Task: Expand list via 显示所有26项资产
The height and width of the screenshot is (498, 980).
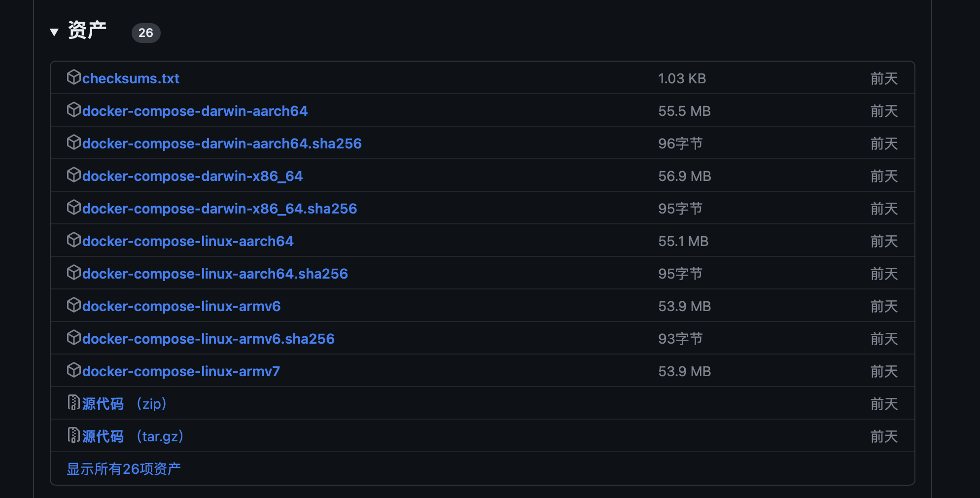Action: click(x=124, y=469)
